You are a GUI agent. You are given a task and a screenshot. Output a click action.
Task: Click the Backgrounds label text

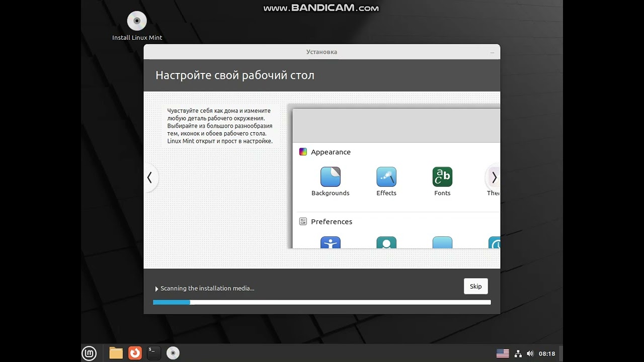tap(330, 193)
